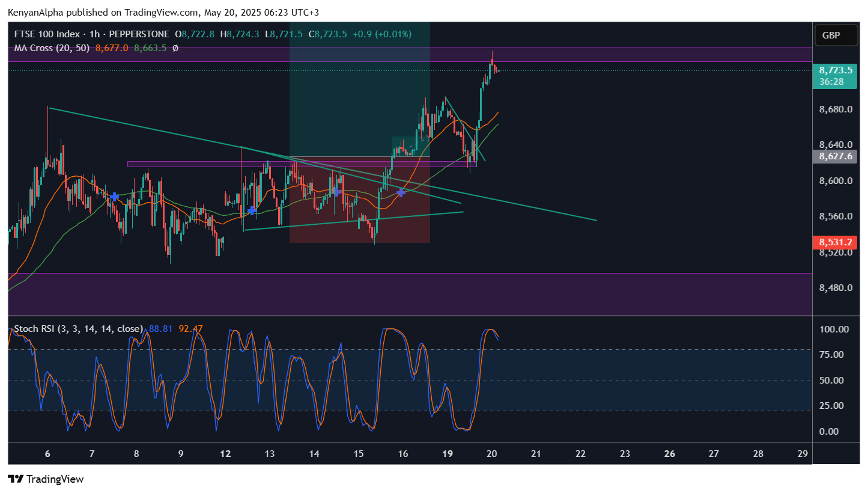Click the red stop price label 8,531.2
The image size is (868, 493).
pos(835,242)
